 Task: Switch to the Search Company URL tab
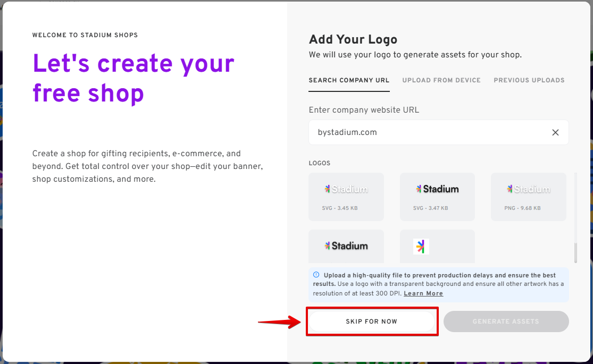click(349, 80)
